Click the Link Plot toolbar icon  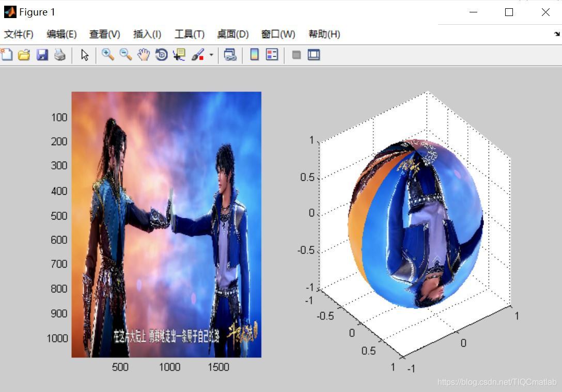[230, 55]
